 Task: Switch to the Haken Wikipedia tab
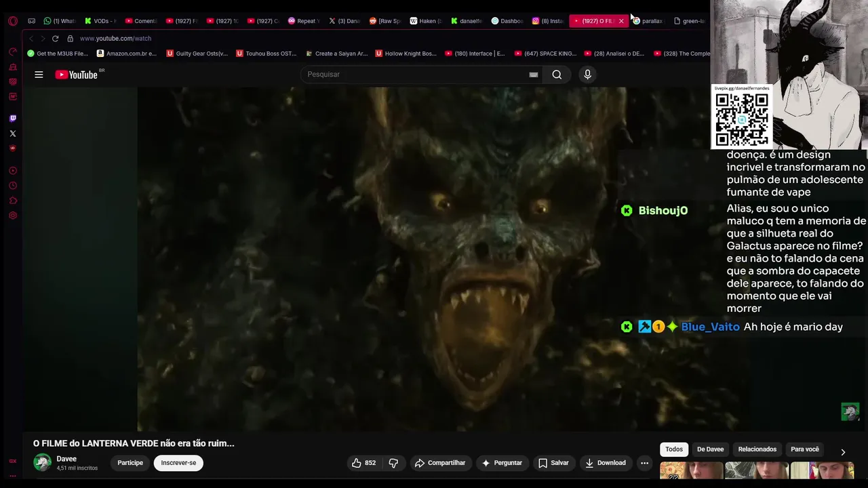coord(426,21)
